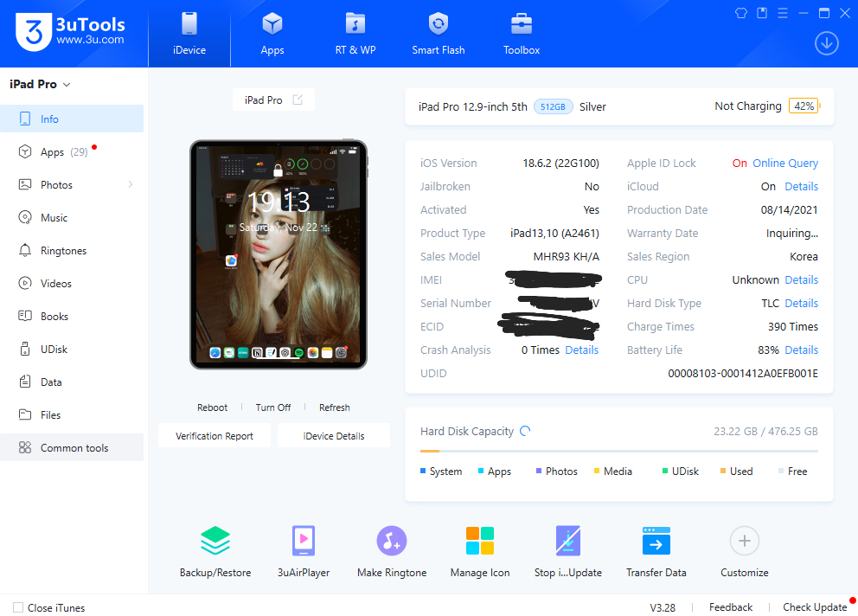Click the Verification Report button
858x616 pixels.
[214, 436]
